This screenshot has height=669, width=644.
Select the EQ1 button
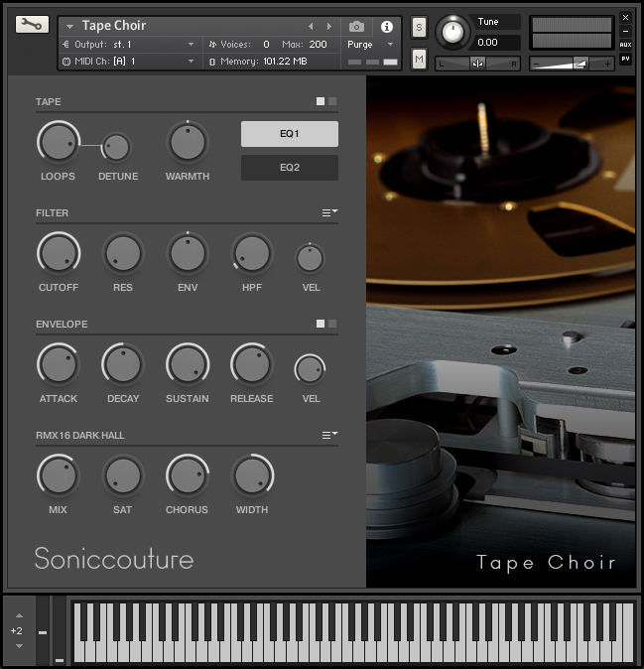click(x=290, y=134)
